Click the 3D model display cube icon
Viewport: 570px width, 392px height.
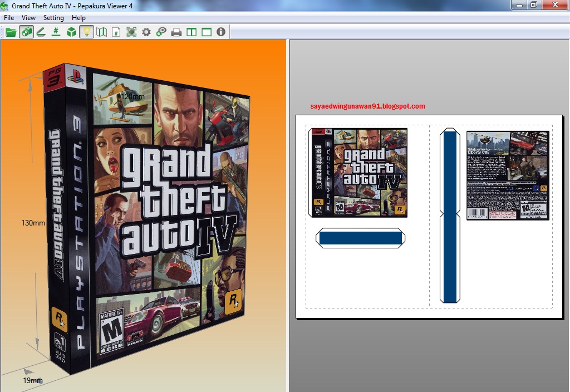(x=71, y=32)
